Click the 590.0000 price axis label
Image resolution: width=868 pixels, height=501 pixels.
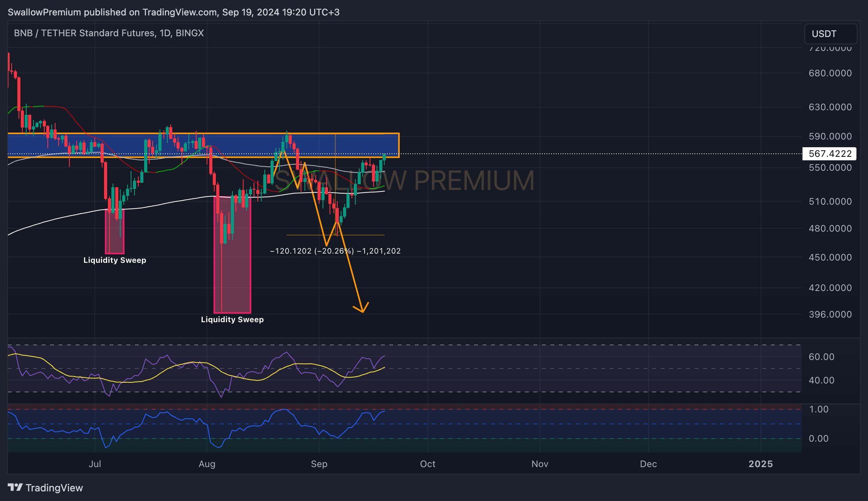[x=830, y=136]
